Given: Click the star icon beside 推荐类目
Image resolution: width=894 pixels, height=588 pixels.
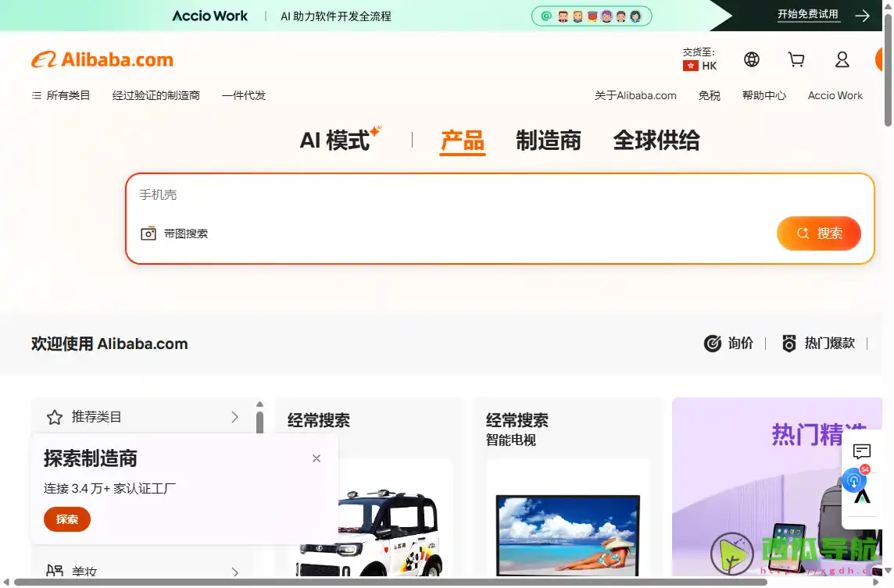Looking at the screenshot, I should (55, 417).
